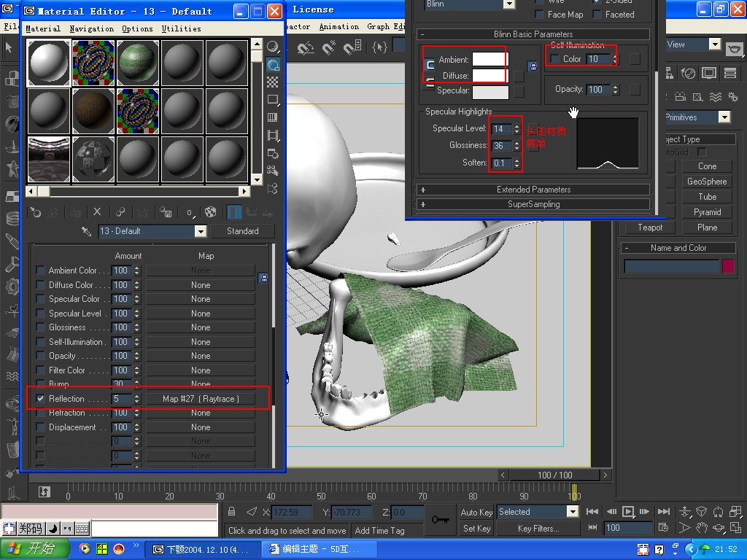Click Play Animation button
The width and height of the screenshot is (747, 560).
628,511
